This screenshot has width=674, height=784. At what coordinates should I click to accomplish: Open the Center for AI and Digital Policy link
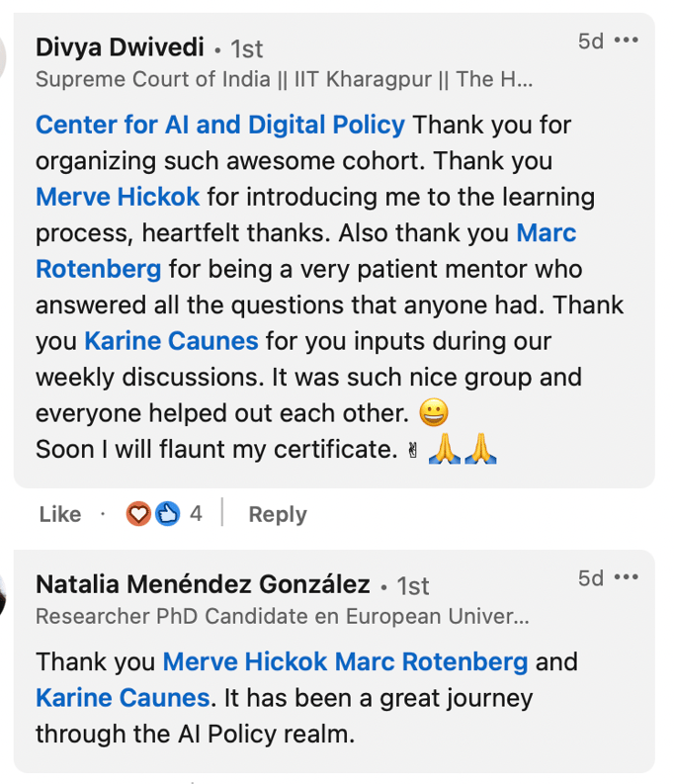coord(220,126)
